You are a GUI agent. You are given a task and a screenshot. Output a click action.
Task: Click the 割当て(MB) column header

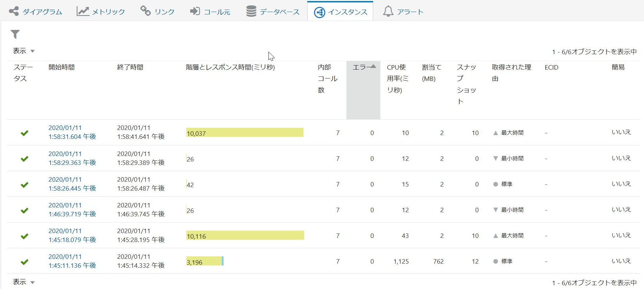click(432, 73)
